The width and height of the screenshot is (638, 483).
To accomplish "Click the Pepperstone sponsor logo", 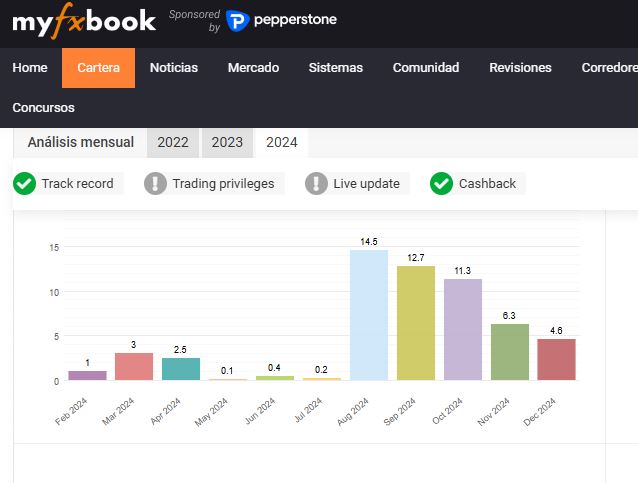I will 281,20.
